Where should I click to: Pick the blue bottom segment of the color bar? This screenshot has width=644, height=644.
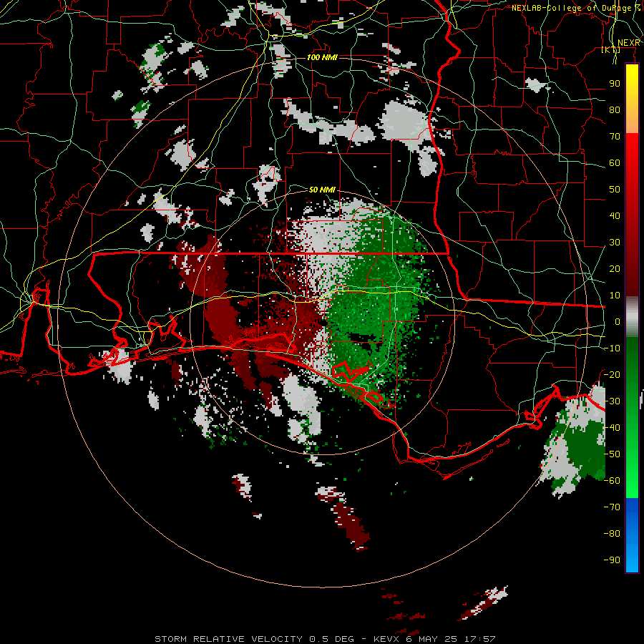coord(632,535)
